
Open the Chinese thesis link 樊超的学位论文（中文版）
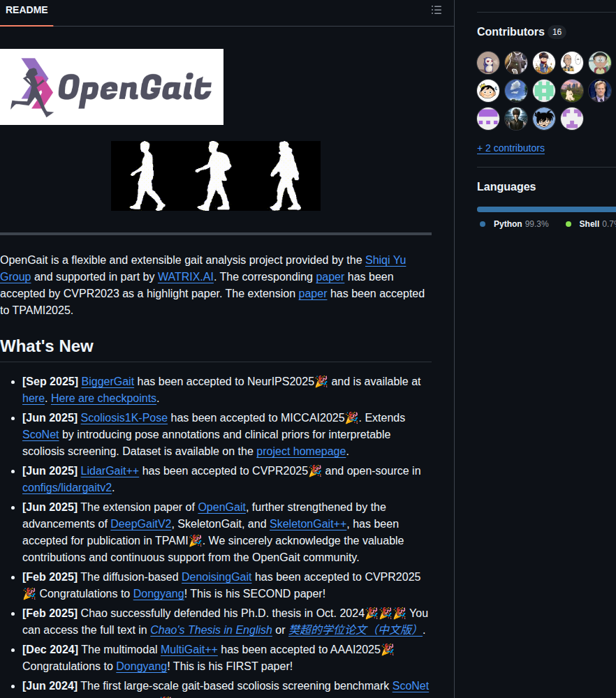[x=355, y=630]
